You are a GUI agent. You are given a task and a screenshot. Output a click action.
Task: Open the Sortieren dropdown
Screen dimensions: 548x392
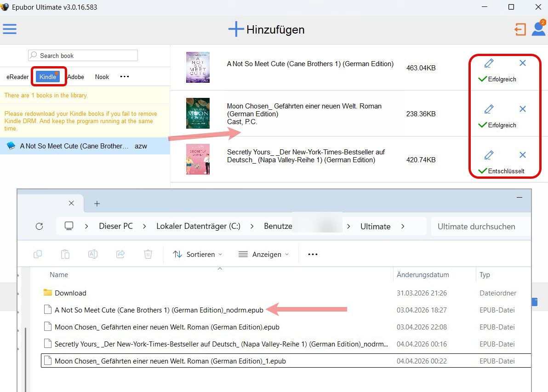click(198, 254)
